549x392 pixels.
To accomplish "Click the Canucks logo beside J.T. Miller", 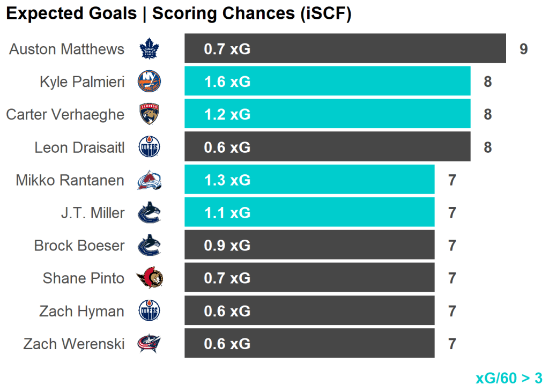I will [x=150, y=213].
